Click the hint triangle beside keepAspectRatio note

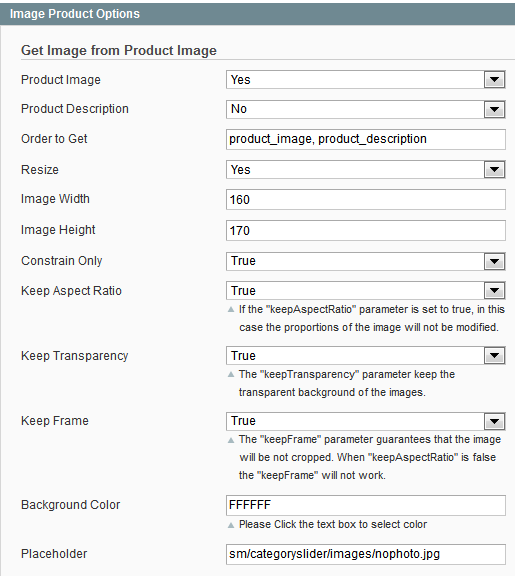click(231, 310)
